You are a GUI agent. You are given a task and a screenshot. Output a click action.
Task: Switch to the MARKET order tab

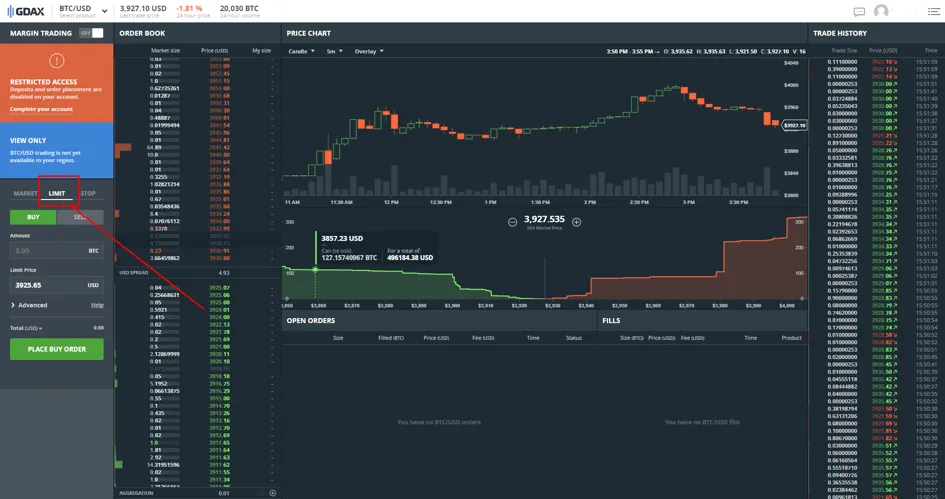point(25,193)
